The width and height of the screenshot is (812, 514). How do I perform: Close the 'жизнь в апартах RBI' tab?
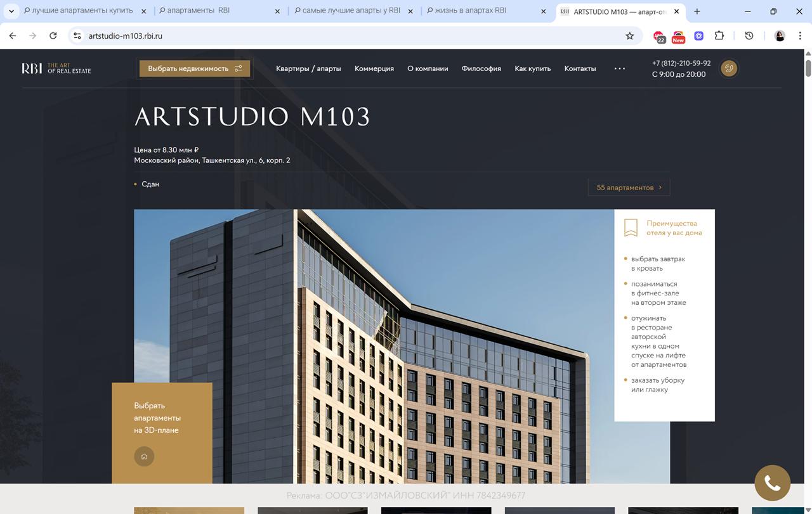click(544, 11)
